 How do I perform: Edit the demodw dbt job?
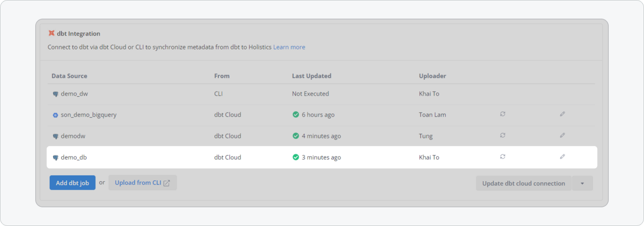pos(562,135)
